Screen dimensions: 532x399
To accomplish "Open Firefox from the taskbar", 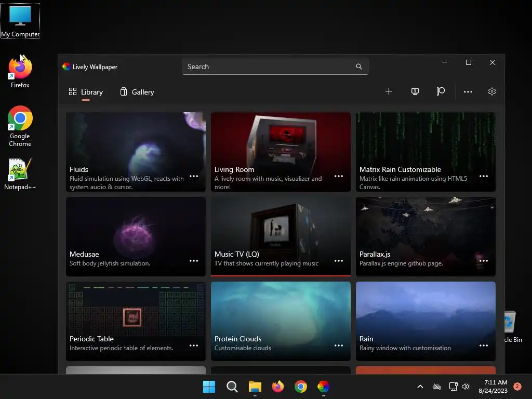I will [278, 387].
